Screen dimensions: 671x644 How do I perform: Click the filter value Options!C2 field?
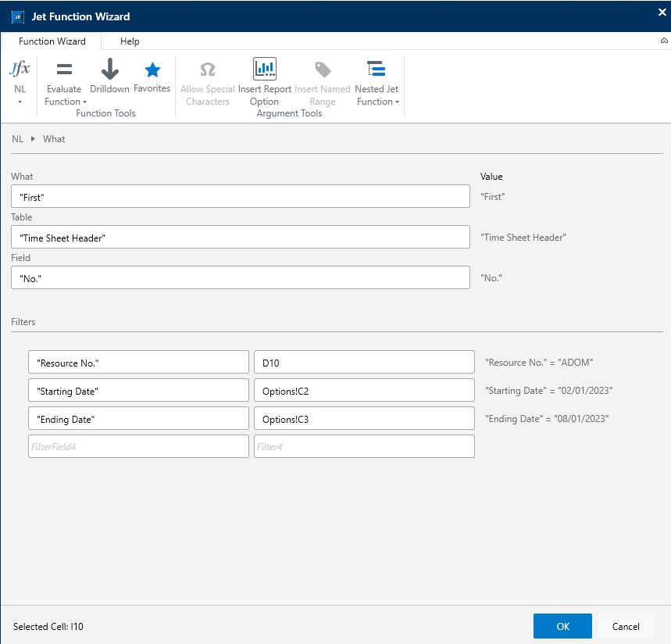pos(364,390)
